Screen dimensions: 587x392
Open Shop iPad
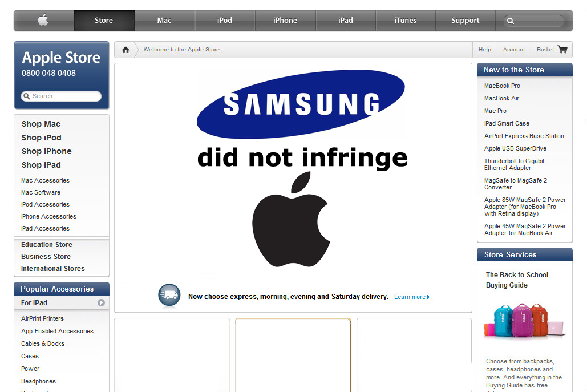(41, 165)
